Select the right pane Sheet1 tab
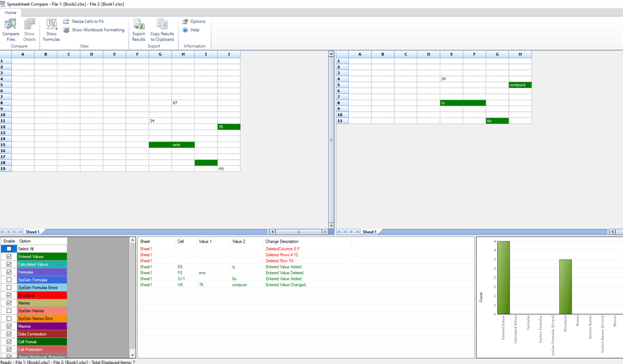 click(369, 232)
